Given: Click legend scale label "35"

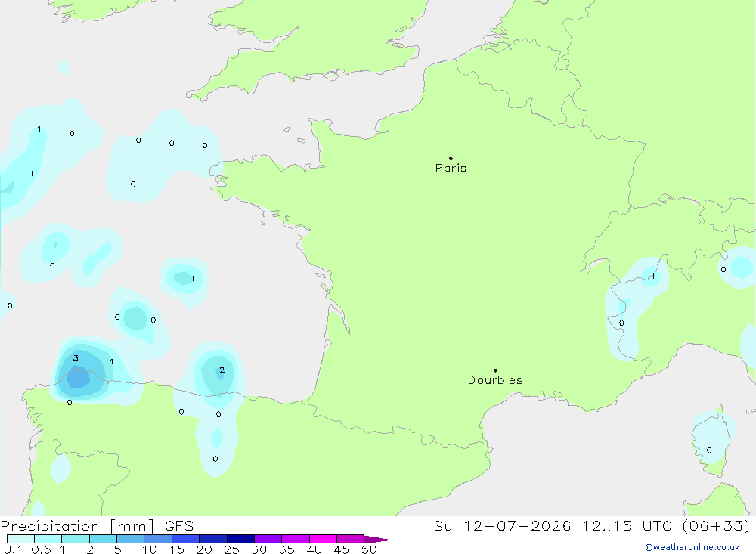Looking at the screenshot, I should pos(287,549).
